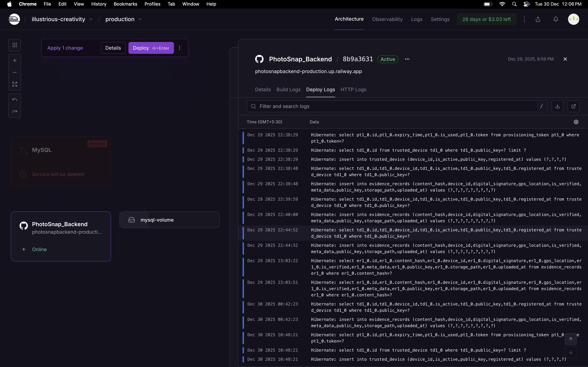Screen dimensions: 588x367
Task: Open staged changes kebab menu
Action: coord(180,48)
